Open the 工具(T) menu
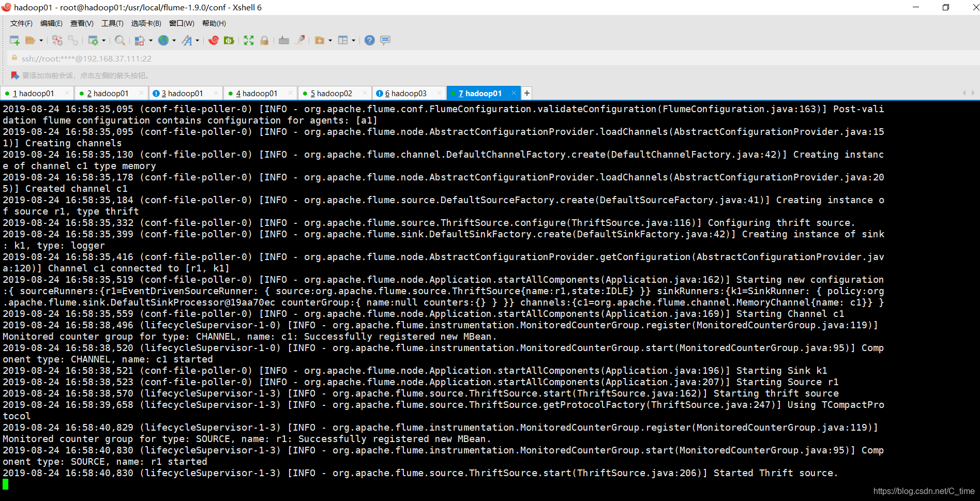Image resolution: width=980 pixels, height=501 pixels. pyautogui.click(x=112, y=23)
